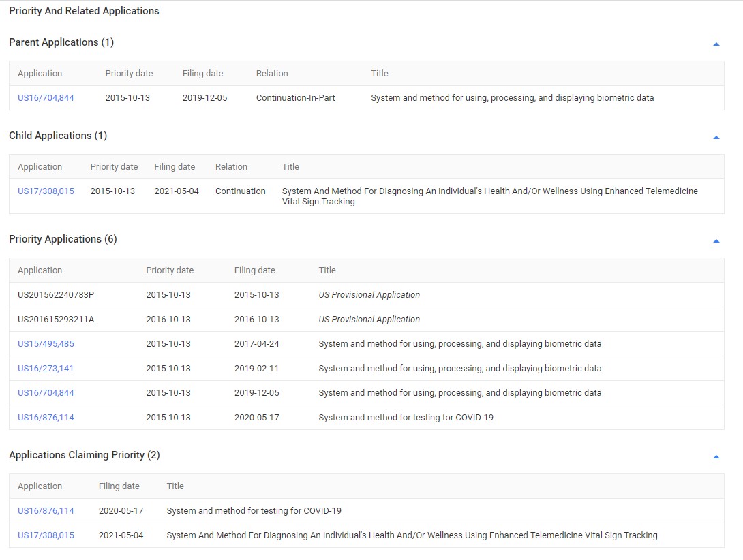743x560 pixels.
Task: Open US17/308,015 under Applications Claiming Priority
Action: click(x=46, y=535)
